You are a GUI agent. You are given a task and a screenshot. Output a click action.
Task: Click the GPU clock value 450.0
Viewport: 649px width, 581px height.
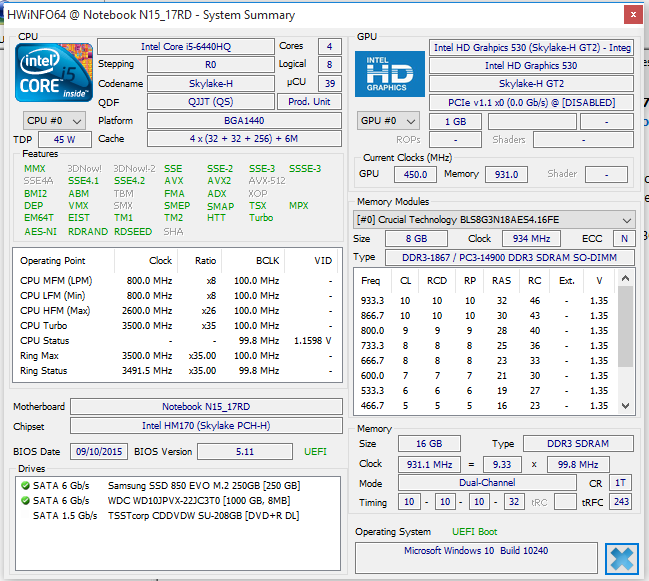(415, 175)
